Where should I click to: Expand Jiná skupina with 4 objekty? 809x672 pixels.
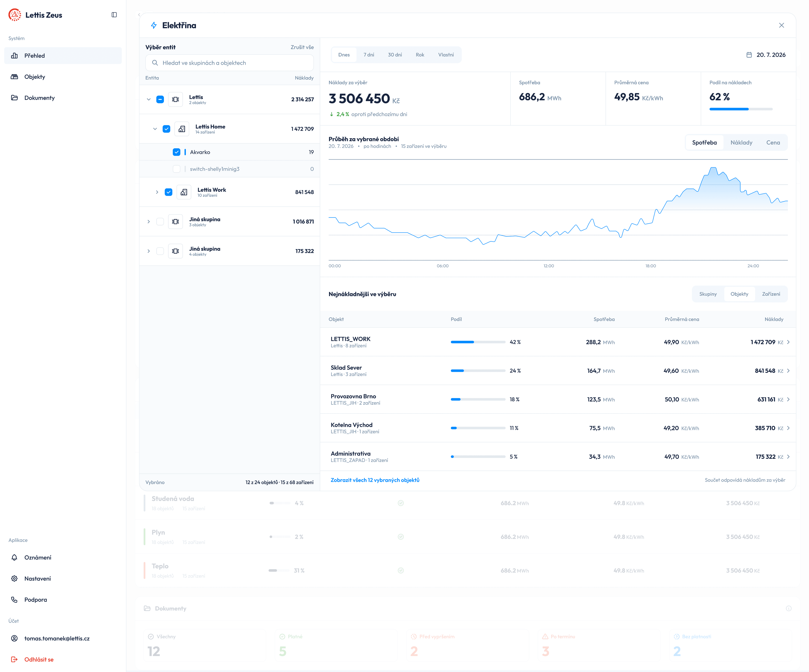pyautogui.click(x=149, y=251)
